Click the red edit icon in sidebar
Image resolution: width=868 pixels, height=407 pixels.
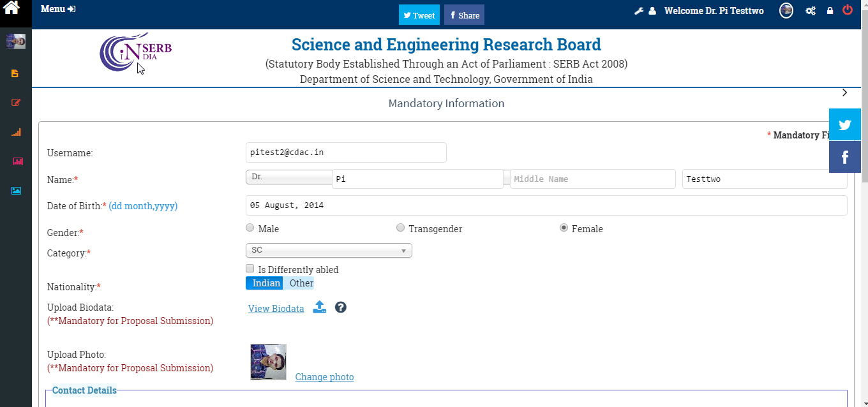16,103
